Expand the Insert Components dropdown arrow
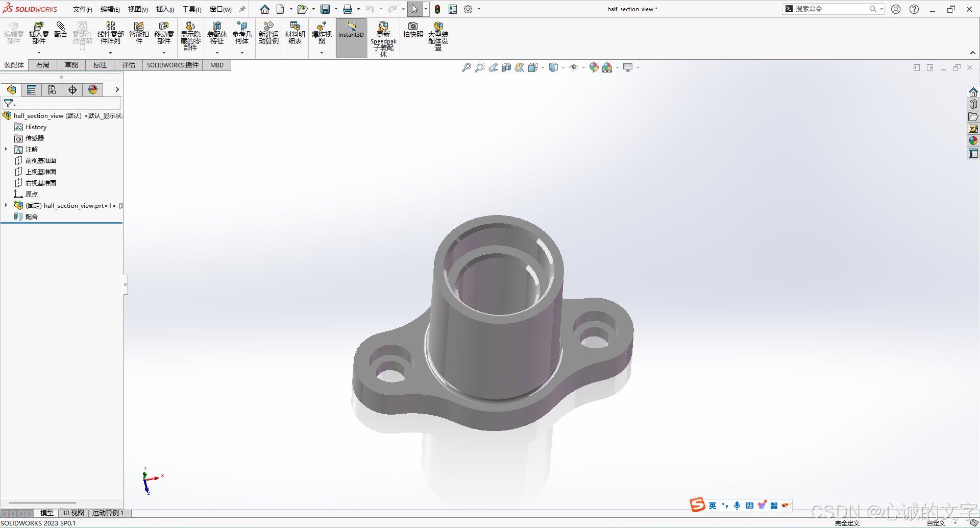 [39, 53]
